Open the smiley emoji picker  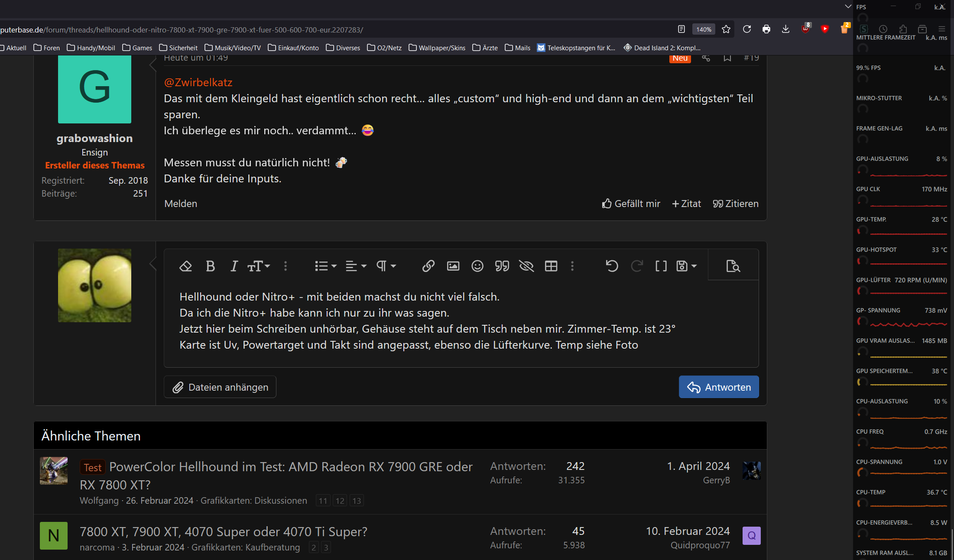pos(477,266)
